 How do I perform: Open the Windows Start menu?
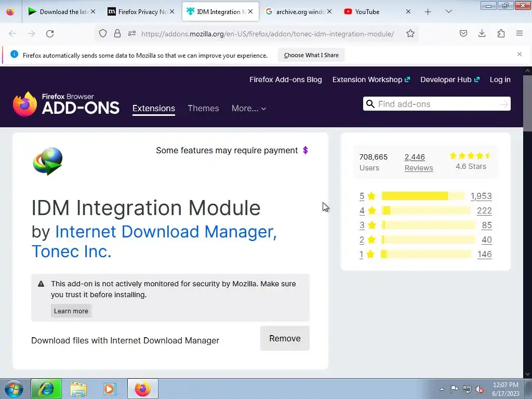pyautogui.click(x=14, y=389)
